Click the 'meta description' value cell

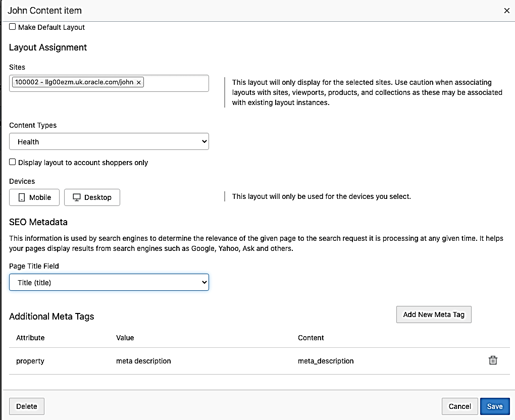[x=143, y=361]
